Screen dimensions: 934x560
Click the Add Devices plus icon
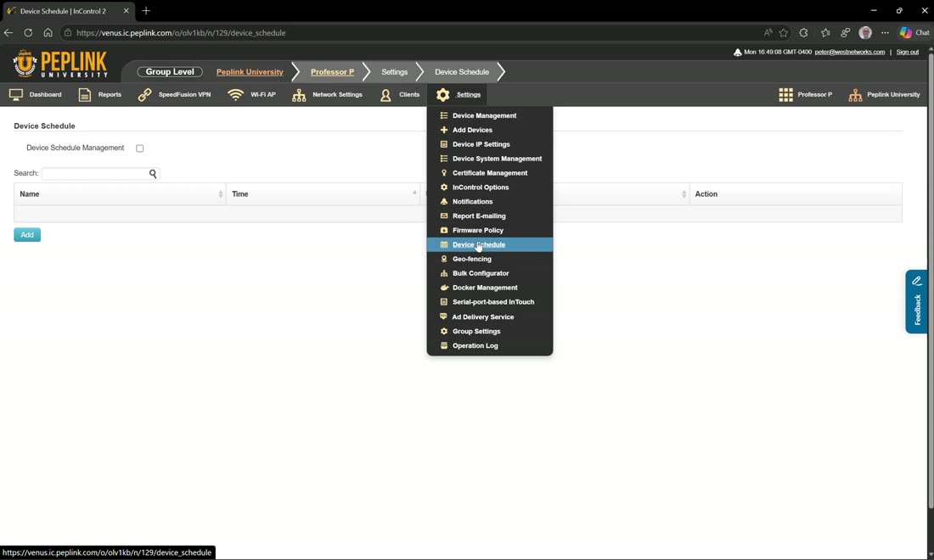(x=444, y=130)
